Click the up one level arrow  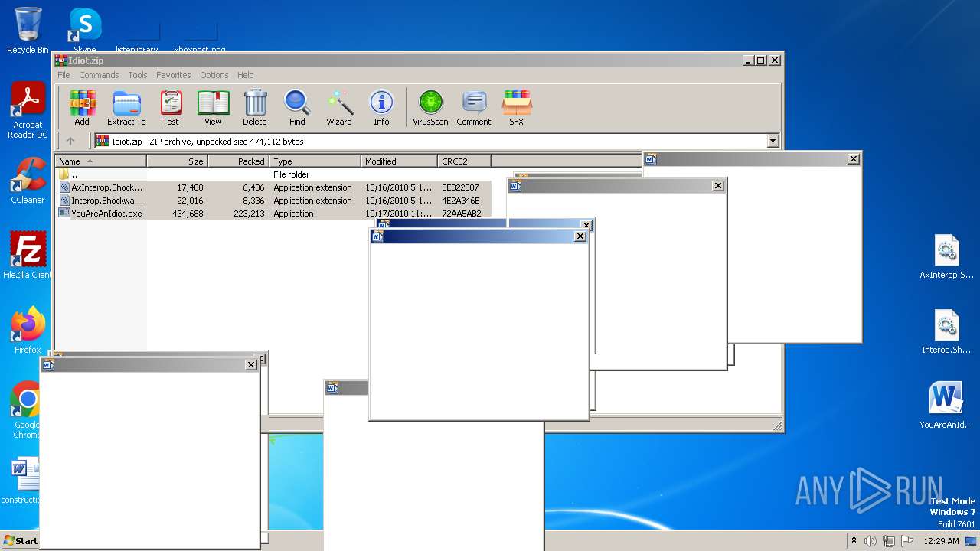tap(70, 141)
